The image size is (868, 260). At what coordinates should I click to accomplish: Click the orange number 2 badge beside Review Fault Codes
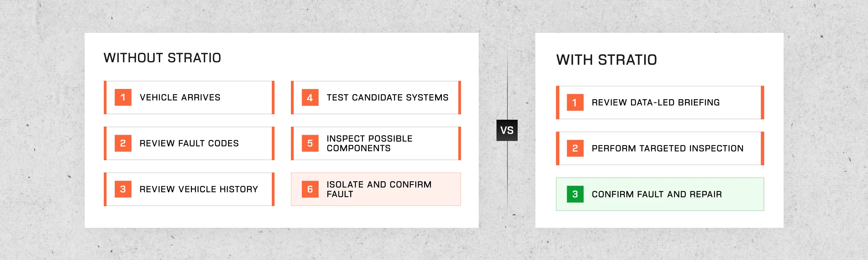pyautogui.click(x=123, y=143)
